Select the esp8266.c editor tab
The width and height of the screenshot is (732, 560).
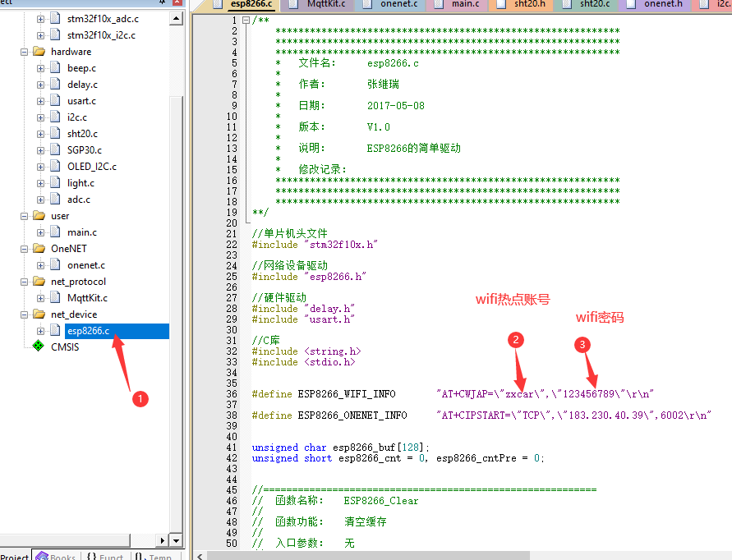tap(245, 5)
